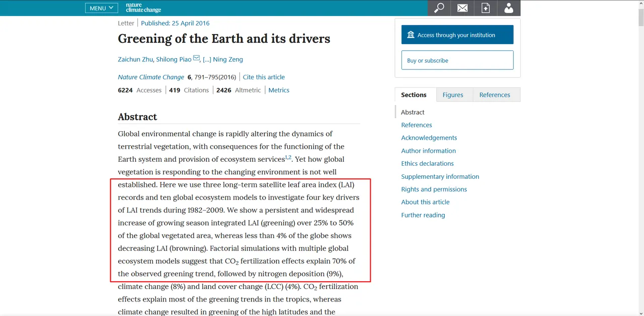Go to Supplementary information section
Screen dimensions: 644x316
click(440, 176)
